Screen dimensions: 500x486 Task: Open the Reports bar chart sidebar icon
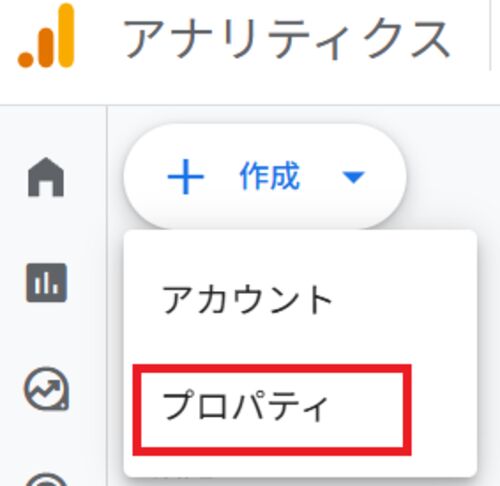coord(46,283)
